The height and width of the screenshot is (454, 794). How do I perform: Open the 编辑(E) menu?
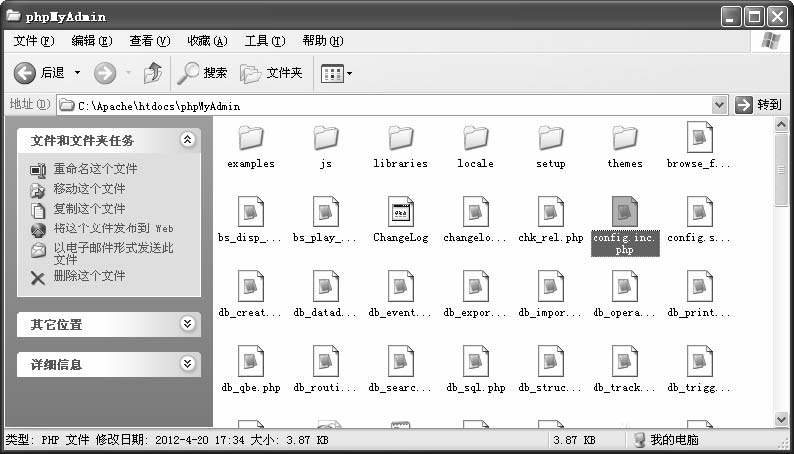pyautogui.click(x=92, y=41)
